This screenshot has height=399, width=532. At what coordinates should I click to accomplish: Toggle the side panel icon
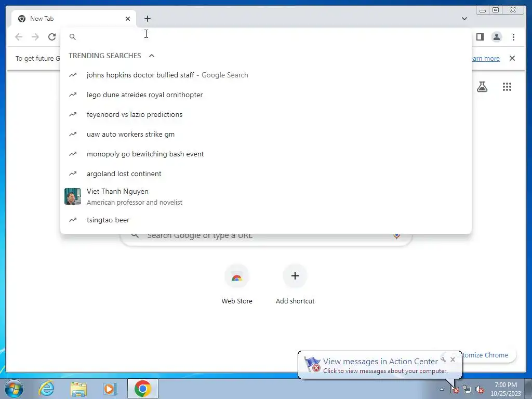coord(480,37)
